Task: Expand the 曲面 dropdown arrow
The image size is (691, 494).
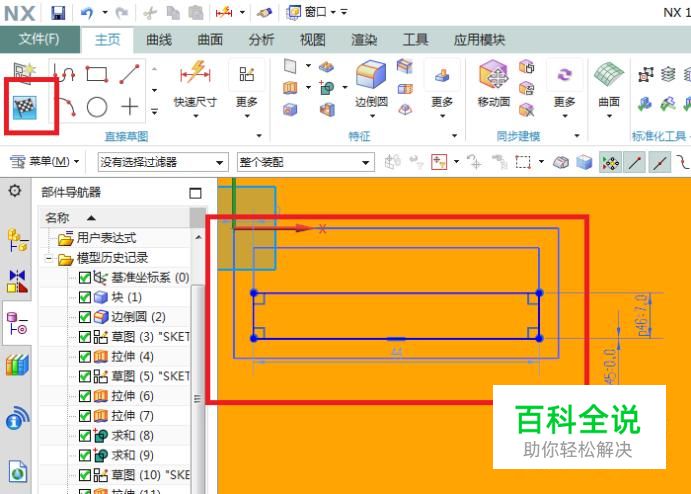Action: coord(609,116)
